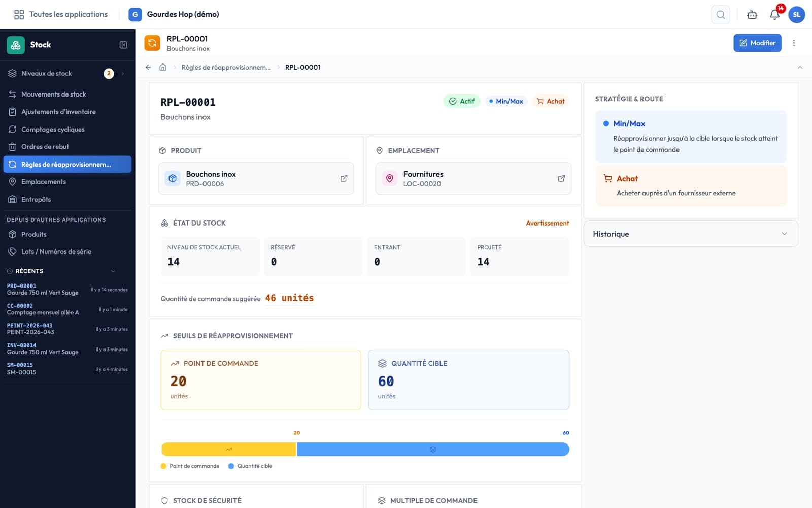Image resolution: width=812 pixels, height=508 pixels.
Task: Open Bouchons inox product external link icon
Action: (344, 178)
